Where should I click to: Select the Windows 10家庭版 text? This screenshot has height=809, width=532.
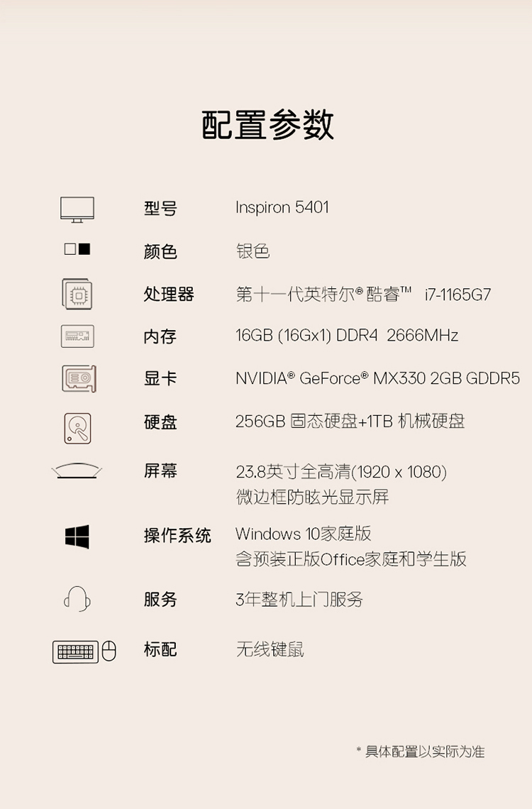click(x=303, y=534)
